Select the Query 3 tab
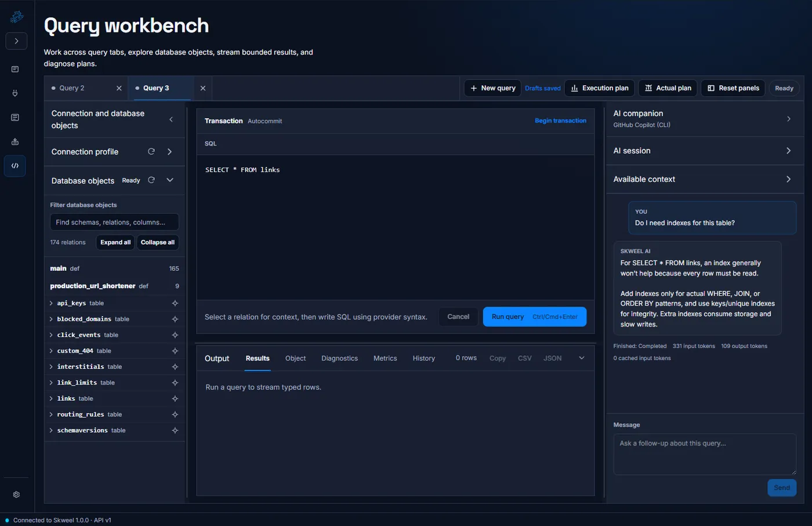The height and width of the screenshot is (526, 812). coord(156,88)
